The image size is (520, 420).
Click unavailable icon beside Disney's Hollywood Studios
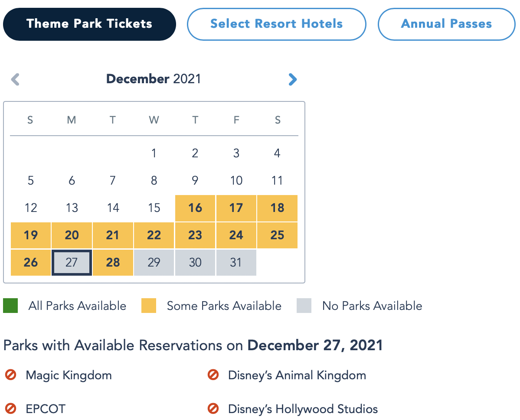(213, 408)
